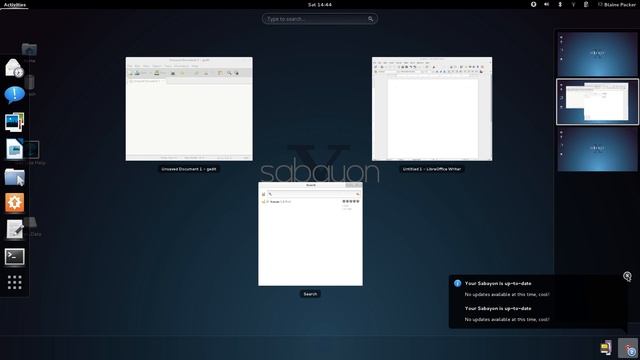Open the volume speaker icon in top bar
This screenshot has height=360, width=640.
547,4
